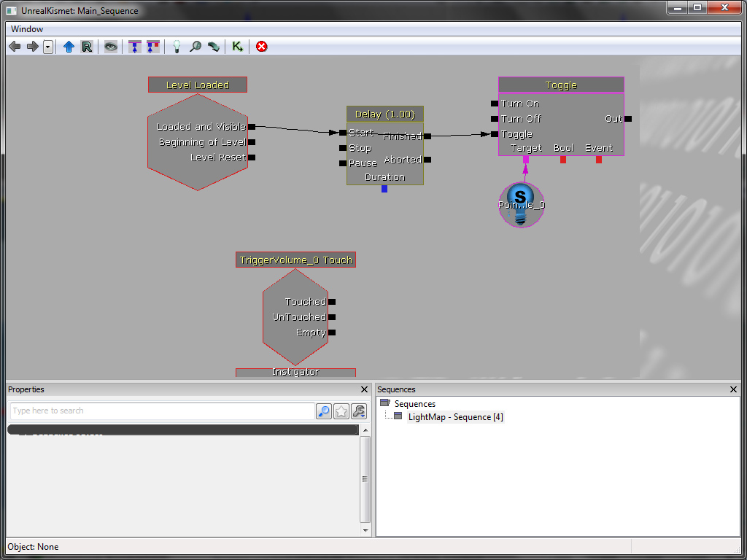Screen dimensions: 747x560
Task: Open the Window menu
Action: [27, 29]
